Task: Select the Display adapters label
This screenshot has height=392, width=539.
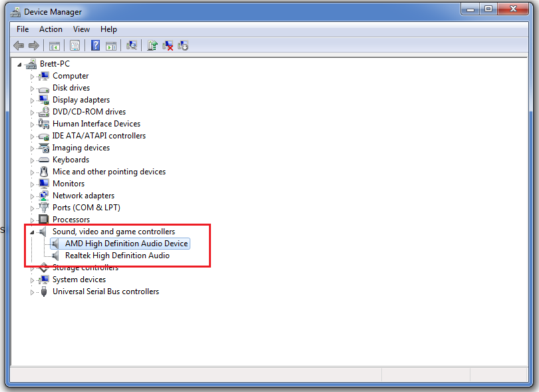Action: [81, 100]
